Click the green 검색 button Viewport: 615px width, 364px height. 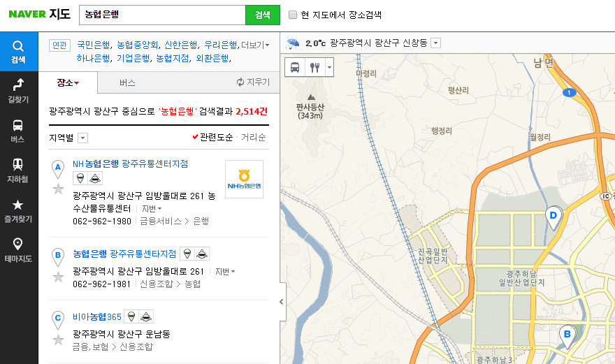click(263, 15)
